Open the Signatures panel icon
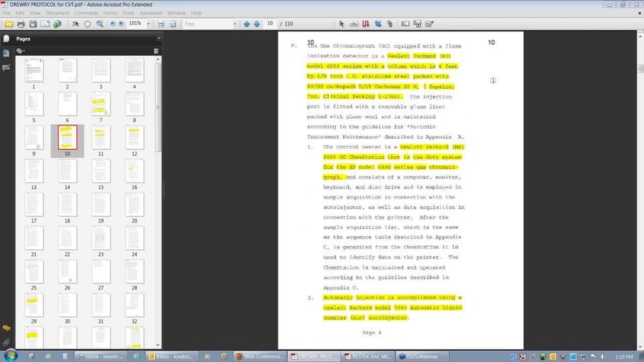644x362 pixels. (x=6, y=67)
